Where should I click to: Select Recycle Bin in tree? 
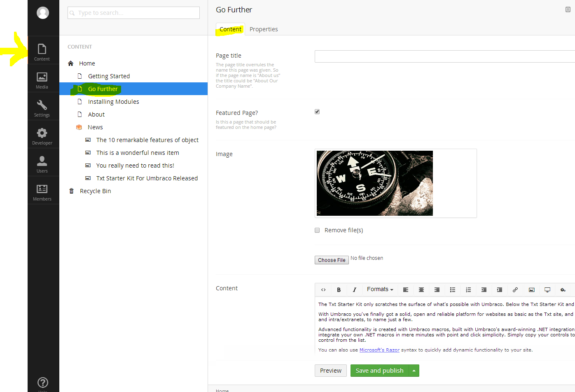(96, 191)
